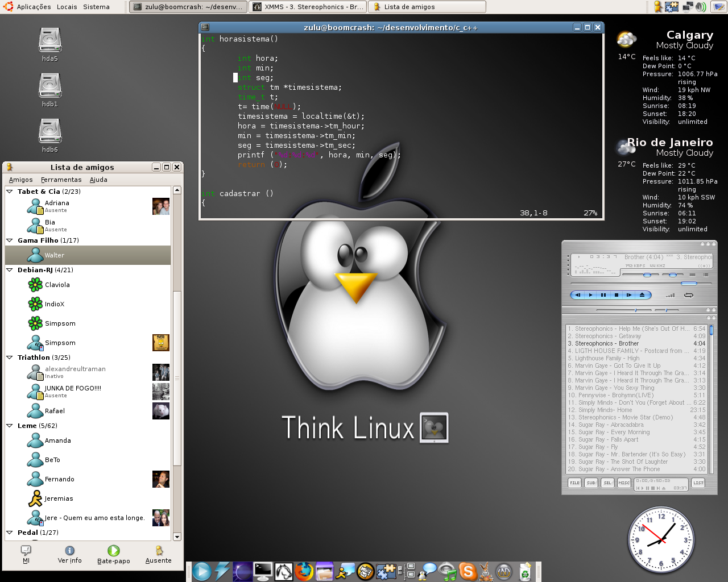Click buddy list scrollbar down arrow

pos(177,537)
